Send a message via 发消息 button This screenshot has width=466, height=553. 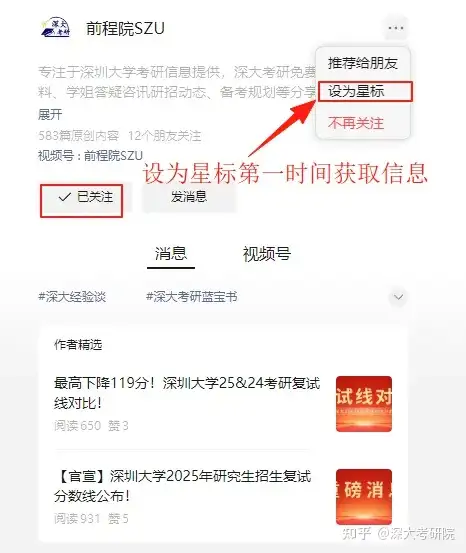(189, 197)
